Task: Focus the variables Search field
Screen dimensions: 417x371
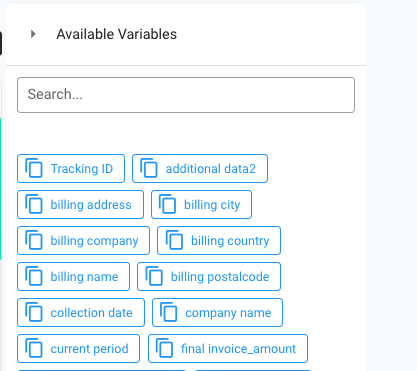Action: (186, 95)
